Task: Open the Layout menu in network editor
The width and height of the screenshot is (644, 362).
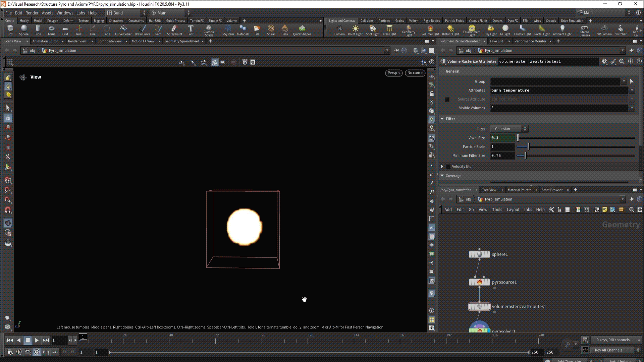Action: click(x=513, y=209)
